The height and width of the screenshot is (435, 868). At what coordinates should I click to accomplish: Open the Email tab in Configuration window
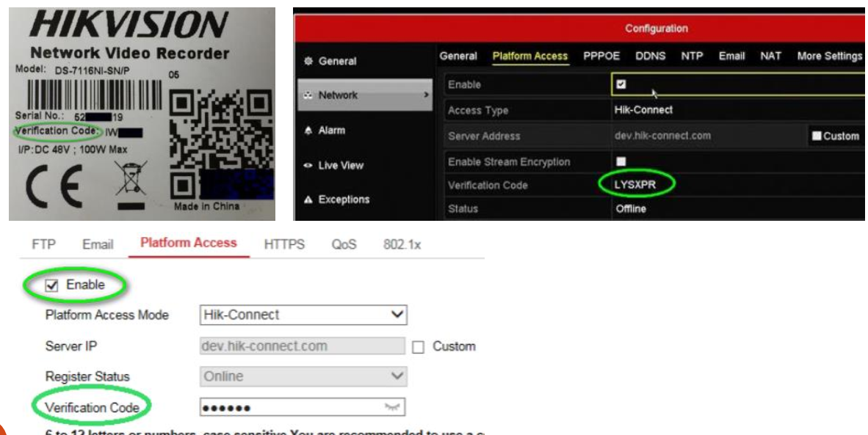[x=732, y=56]
